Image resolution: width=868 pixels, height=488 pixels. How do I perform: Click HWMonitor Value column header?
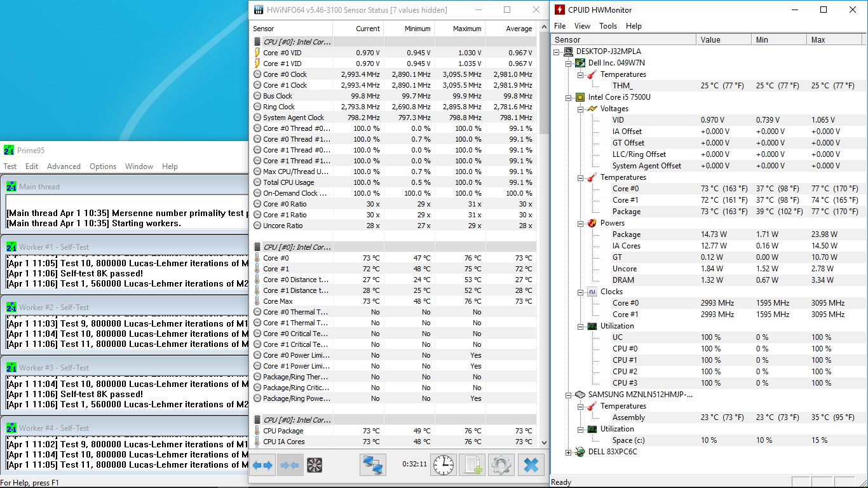pyautogui.click(x=724, y=39)
